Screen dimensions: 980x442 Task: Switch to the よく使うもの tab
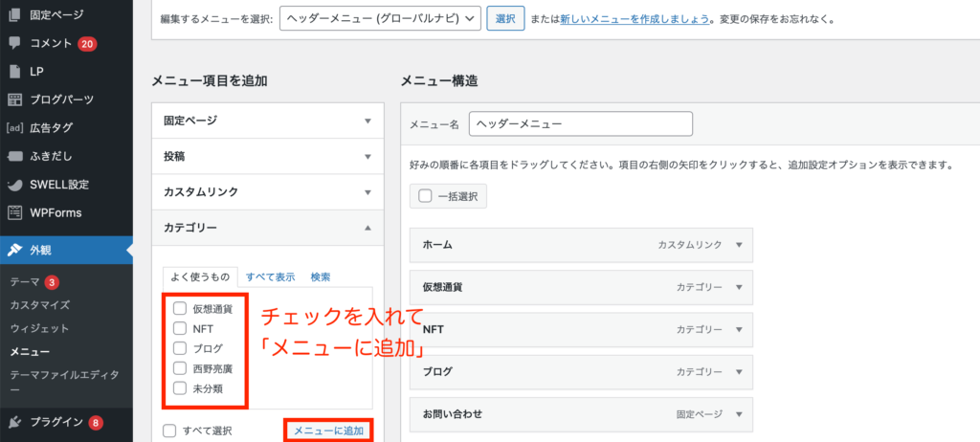200,276
